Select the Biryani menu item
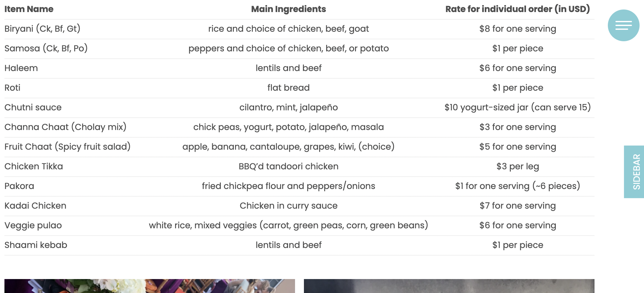The image size is (644, 293). pos(43,29)
